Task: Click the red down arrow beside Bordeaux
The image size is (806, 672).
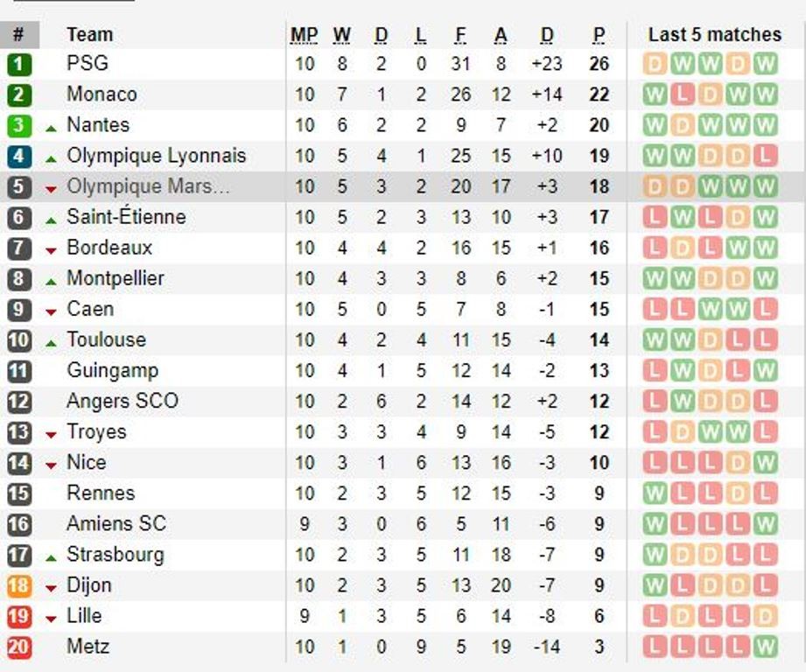Action: click(x=51, y=250)
